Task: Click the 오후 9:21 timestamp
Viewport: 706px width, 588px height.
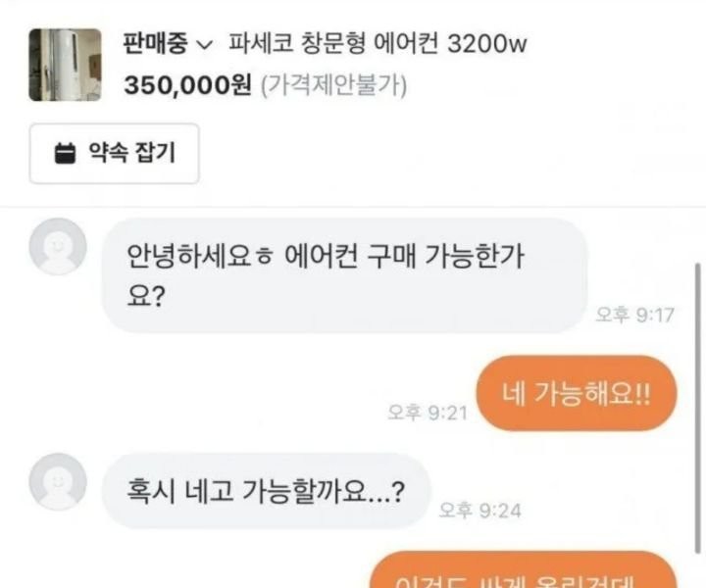Action: [x=428, y=413]
